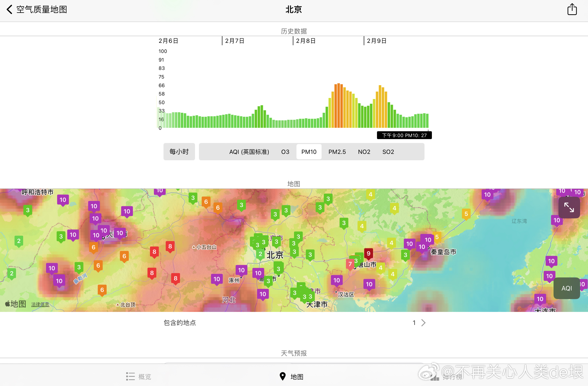Tap the share icon at top right
The width and height of the screenshot is (588, 386).
[572, 10]
